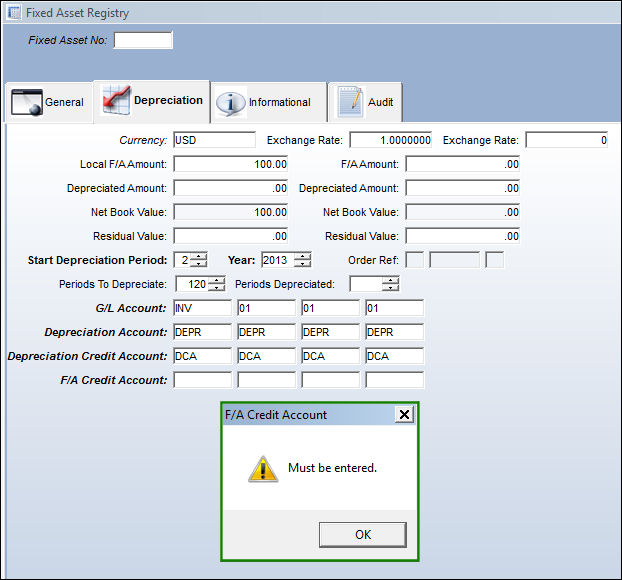The height and width of the screenshot is (580, 622).
Task: Click the Informational info bubble icon
Action: (230, 103)
